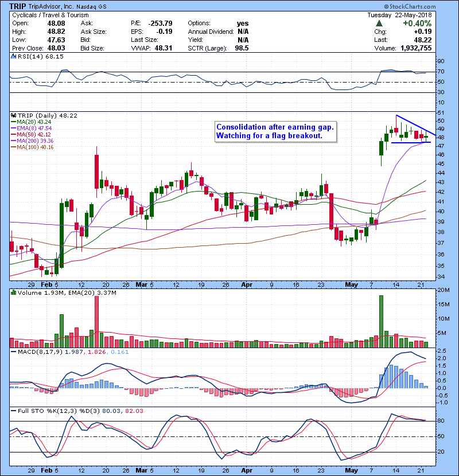Click the P/E value -253.79

pyautogui.click(x=161, y=24)
